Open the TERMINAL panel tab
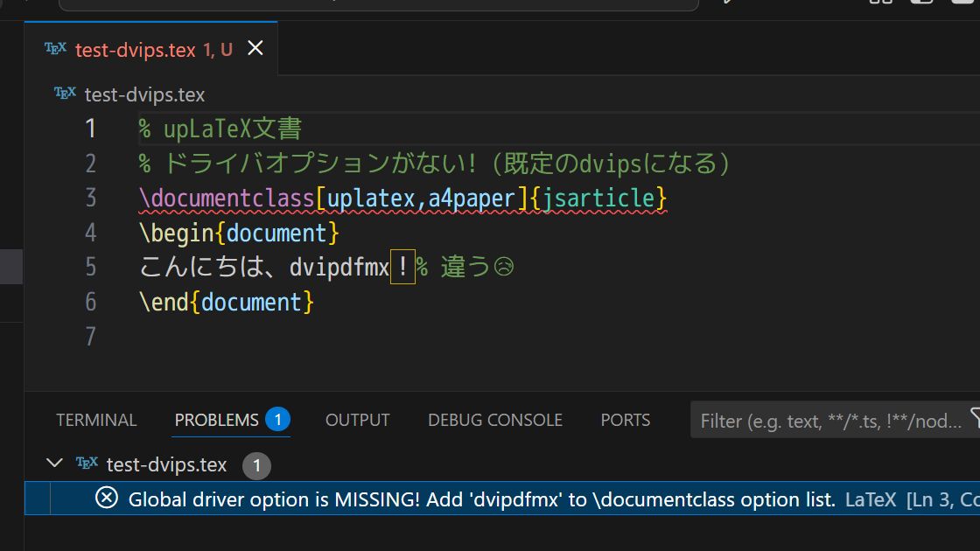 96,420
